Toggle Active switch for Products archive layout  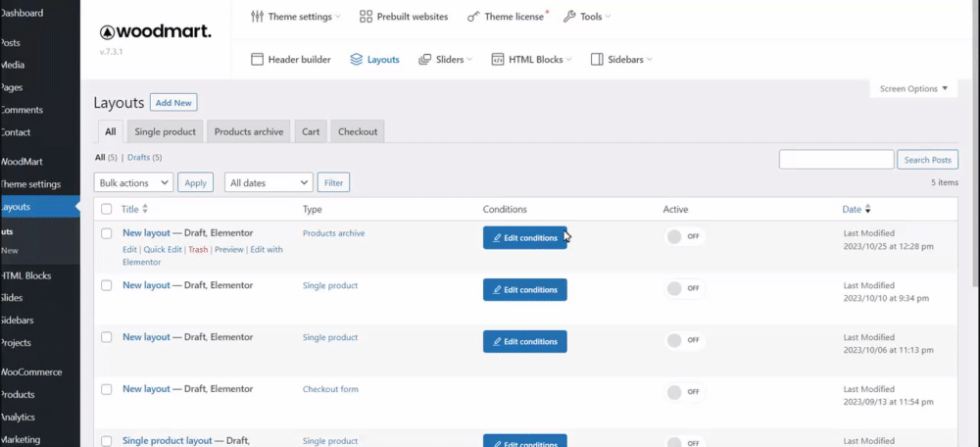pyautogui.click(x=683, y=236)
